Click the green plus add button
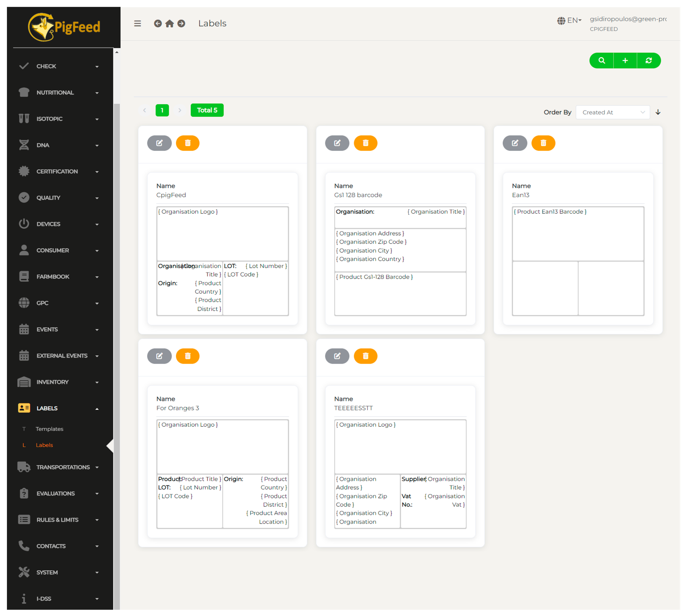 pos(625,61)
